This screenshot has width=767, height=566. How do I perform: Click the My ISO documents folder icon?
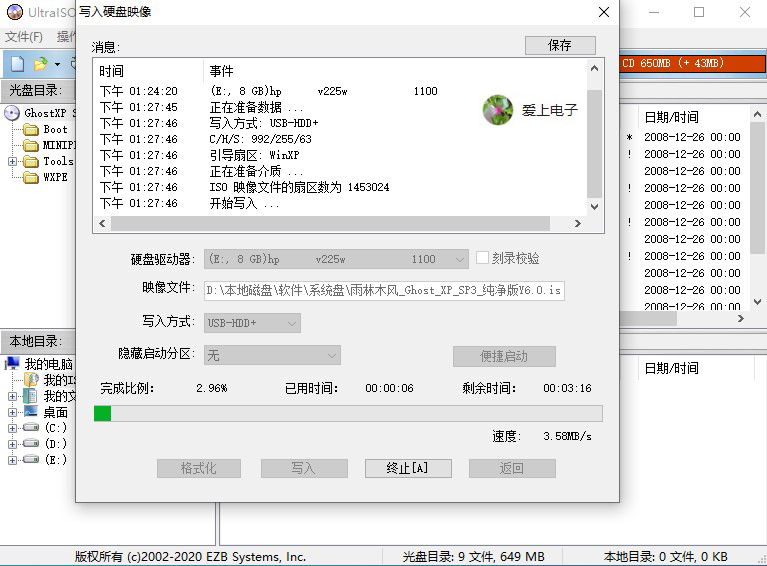pos(32,380)
